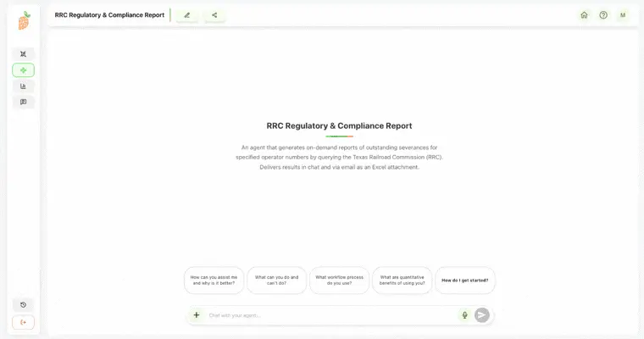Image resolution: width=644 pixels, height=339 pixels.
Task: Pick 'What workflow process do you use?' prompt
Action: tap(339, 281)
